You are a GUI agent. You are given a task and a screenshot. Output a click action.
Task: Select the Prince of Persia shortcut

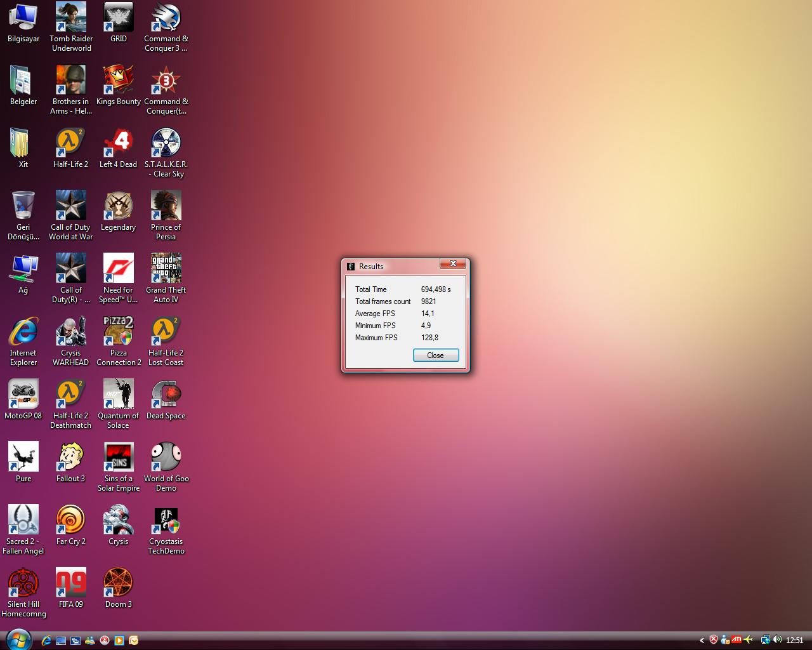[x=166, y=215]
